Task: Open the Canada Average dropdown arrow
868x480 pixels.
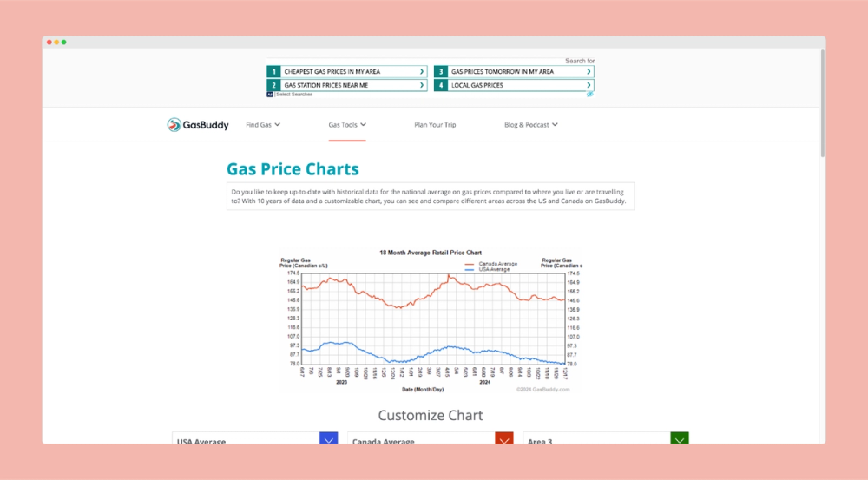Action: pyautogui.click(x=504, y=438)
